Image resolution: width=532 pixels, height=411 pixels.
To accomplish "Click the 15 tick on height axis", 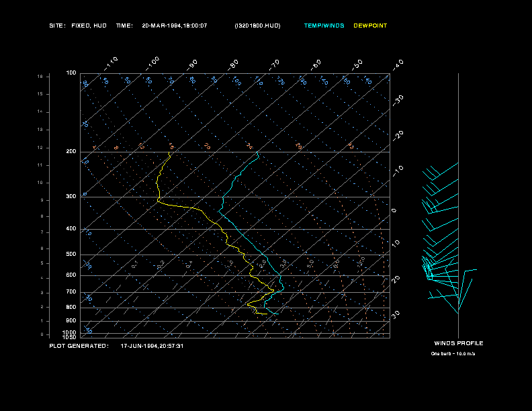I will click(40, 94).
